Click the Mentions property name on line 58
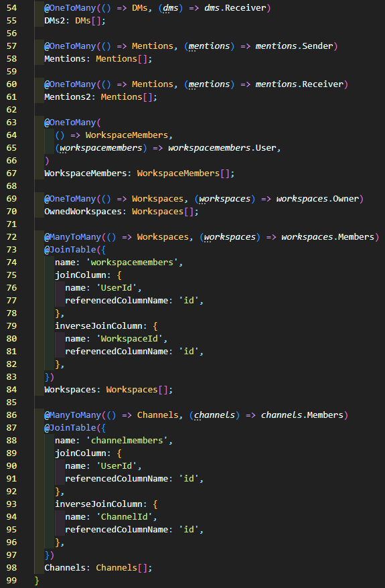 click(x=65, y=59)
